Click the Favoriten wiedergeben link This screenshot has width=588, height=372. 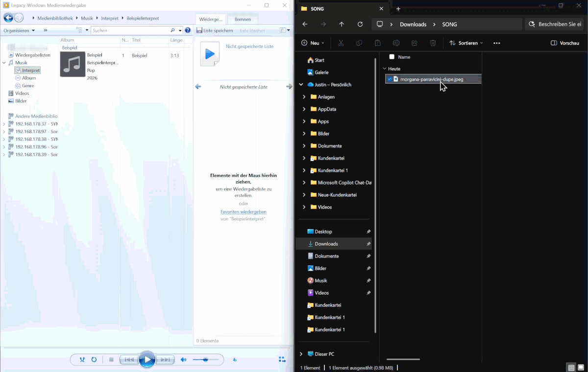[244, 211]
